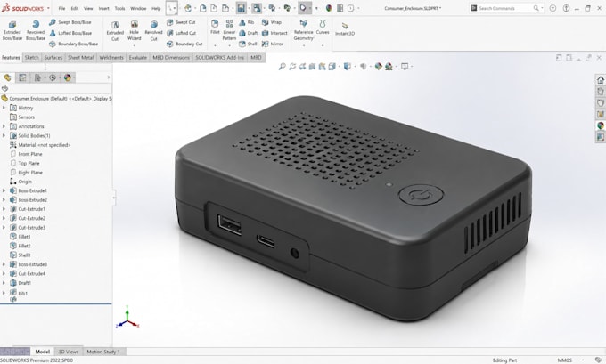Click the Search Commands field
606x364 pixels.
[503, 8]
